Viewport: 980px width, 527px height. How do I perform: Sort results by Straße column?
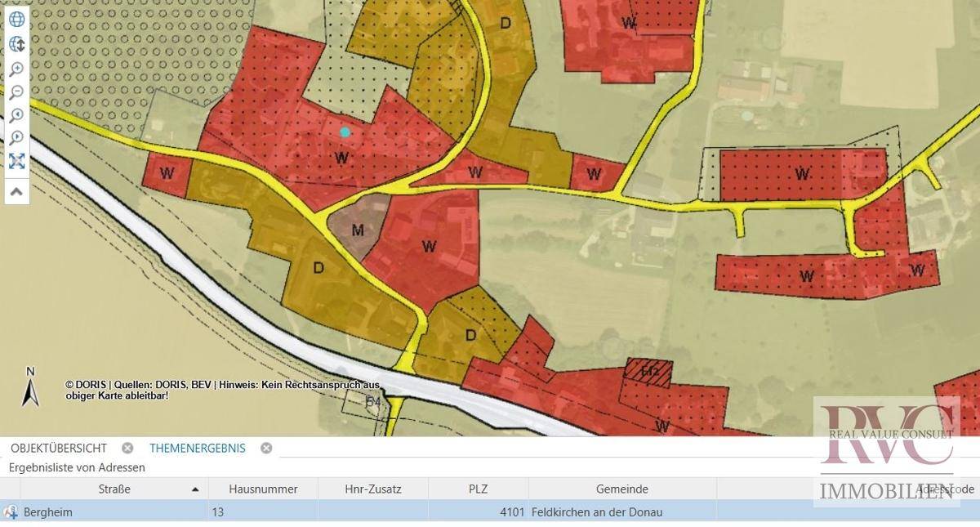tap(114, 489)
